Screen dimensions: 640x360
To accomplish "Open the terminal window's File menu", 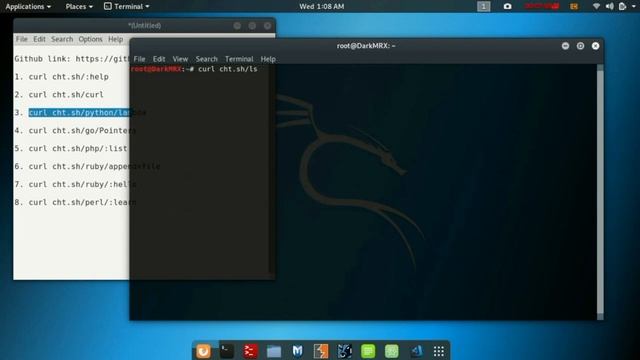I will 139,59.
